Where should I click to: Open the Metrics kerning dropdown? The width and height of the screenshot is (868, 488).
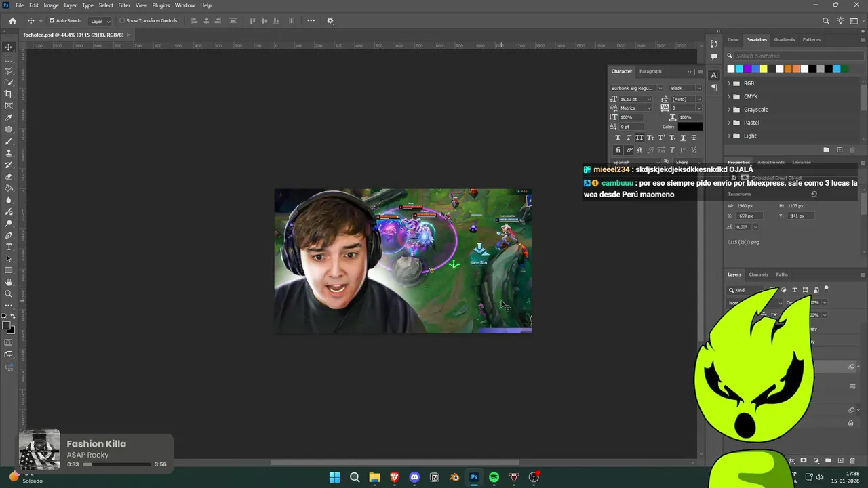635,108
